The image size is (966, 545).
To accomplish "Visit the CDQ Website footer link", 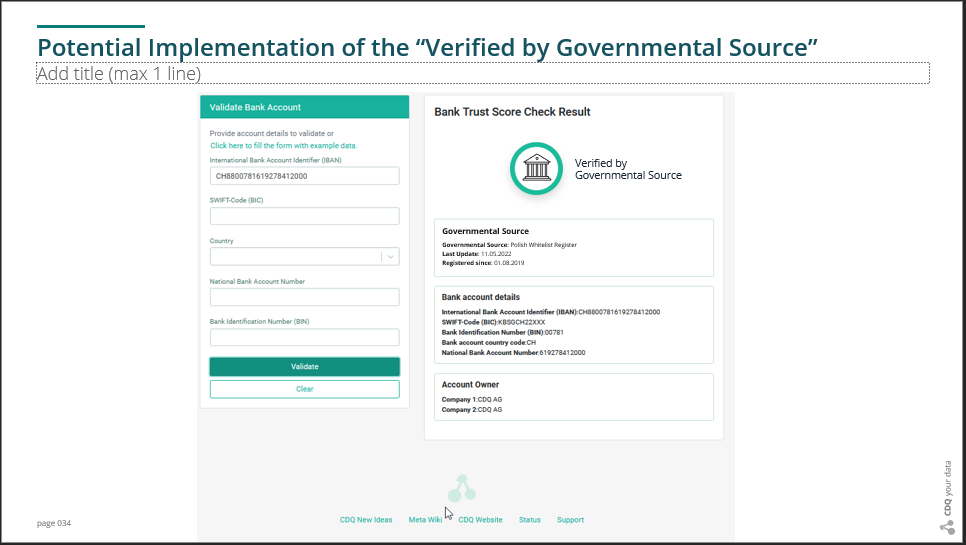I will tap(480, 520).
